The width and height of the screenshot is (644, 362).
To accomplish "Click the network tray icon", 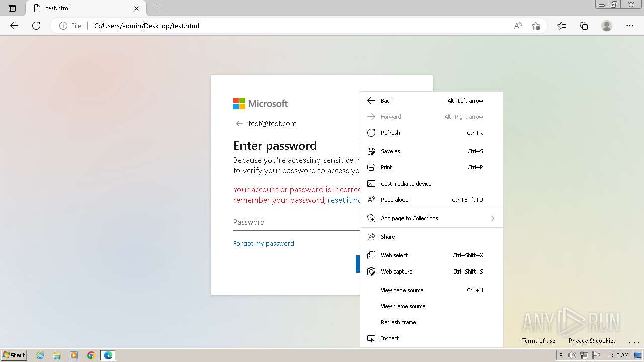I will click(584, 355).
